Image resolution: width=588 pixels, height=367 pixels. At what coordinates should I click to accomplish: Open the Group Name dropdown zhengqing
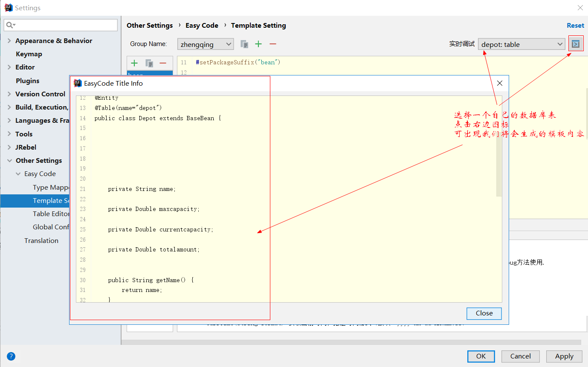click(206, 44)
